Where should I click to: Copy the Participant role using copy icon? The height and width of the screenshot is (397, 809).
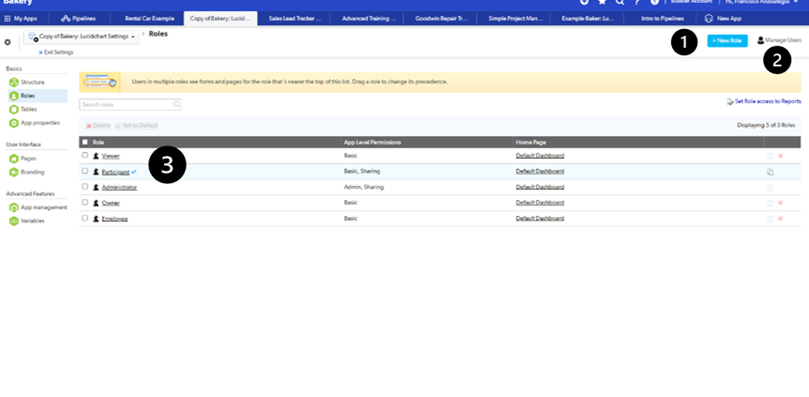click(x=770, y=171)
